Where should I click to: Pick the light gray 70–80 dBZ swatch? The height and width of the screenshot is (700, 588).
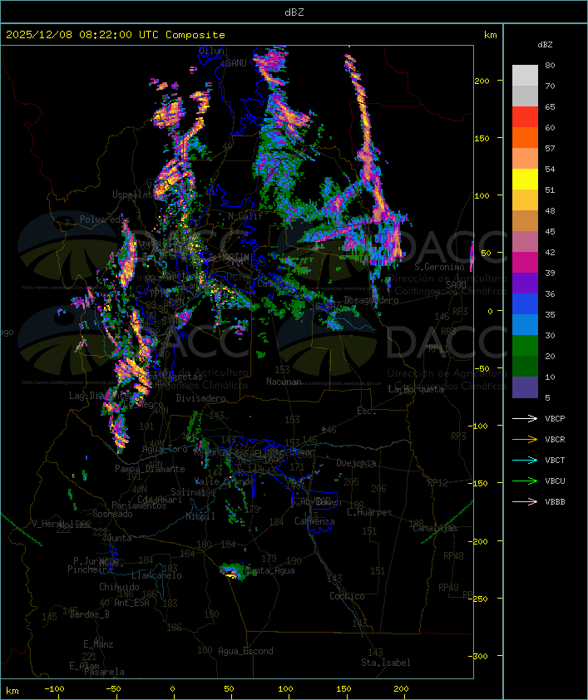point(525,76)
